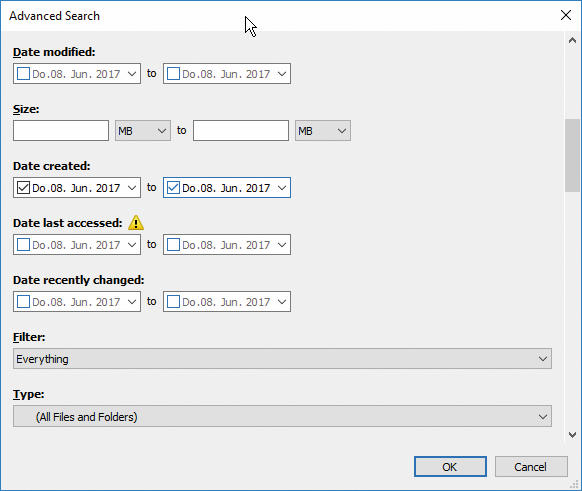Click the minimum Size input field
The image size is (582, 491).
61,131
